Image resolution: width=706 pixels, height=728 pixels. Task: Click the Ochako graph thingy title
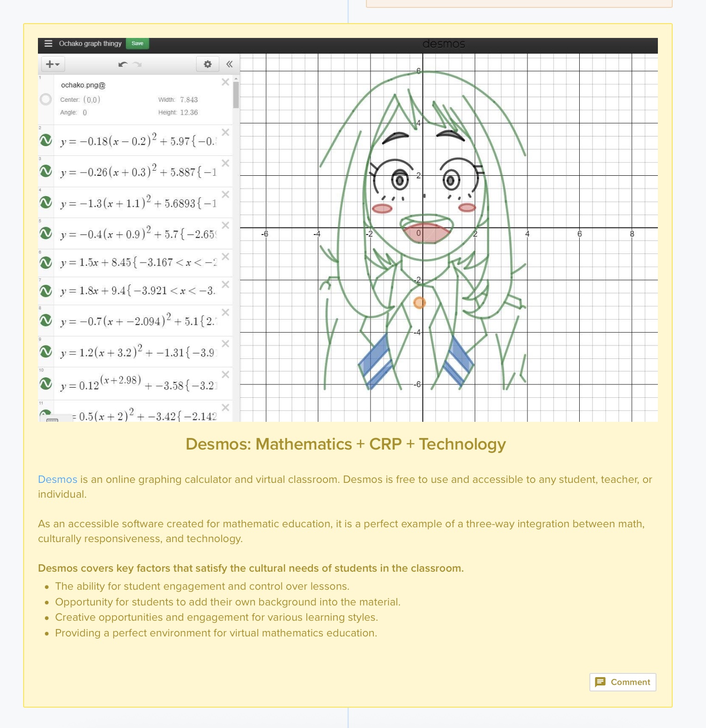click(90, 43)
